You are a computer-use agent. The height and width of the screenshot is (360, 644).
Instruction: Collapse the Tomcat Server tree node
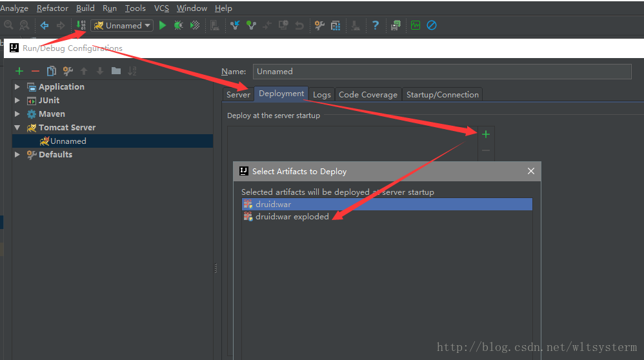17,127
